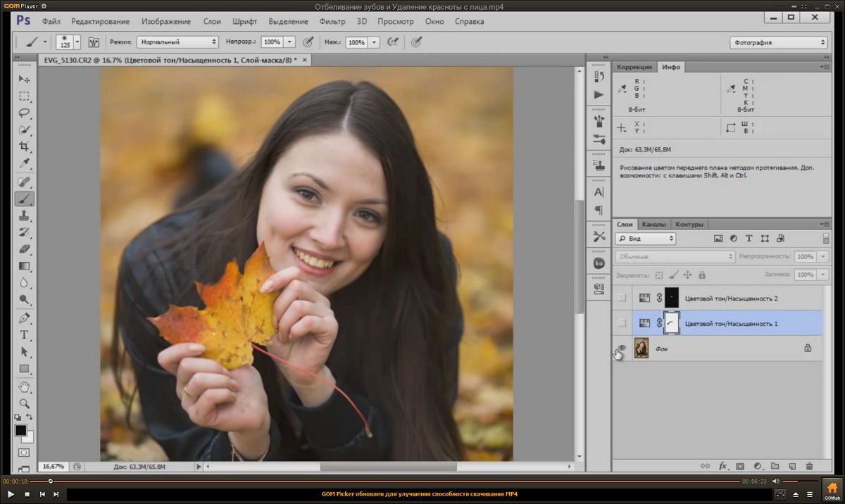Open the Режим blending mode dropdown

tap(177, 42)
